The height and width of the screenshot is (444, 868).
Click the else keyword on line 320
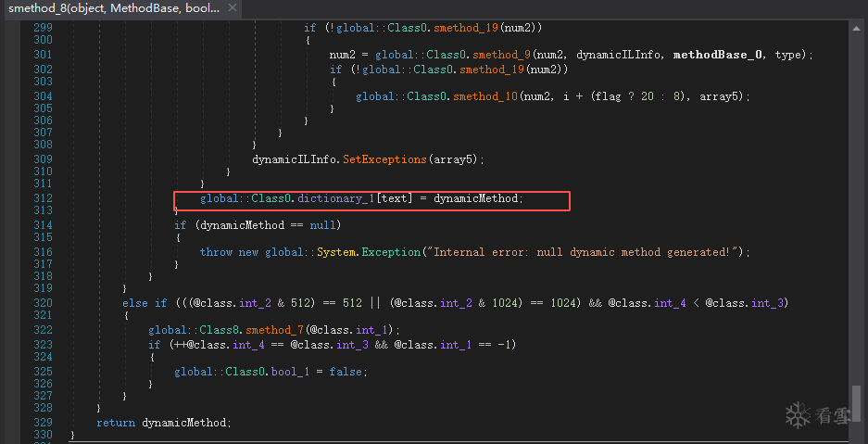click(135, 303)
